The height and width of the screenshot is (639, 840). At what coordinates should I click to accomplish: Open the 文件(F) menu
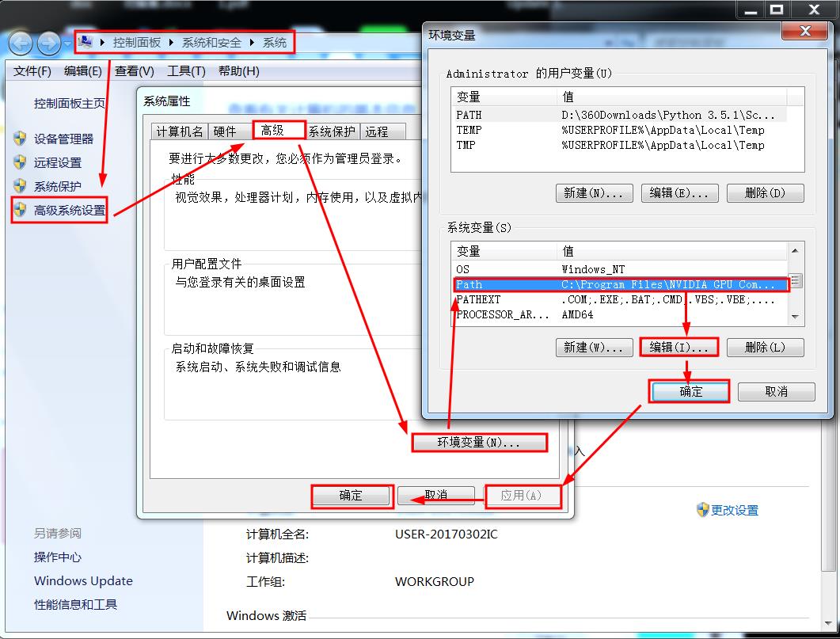point(32,71)
